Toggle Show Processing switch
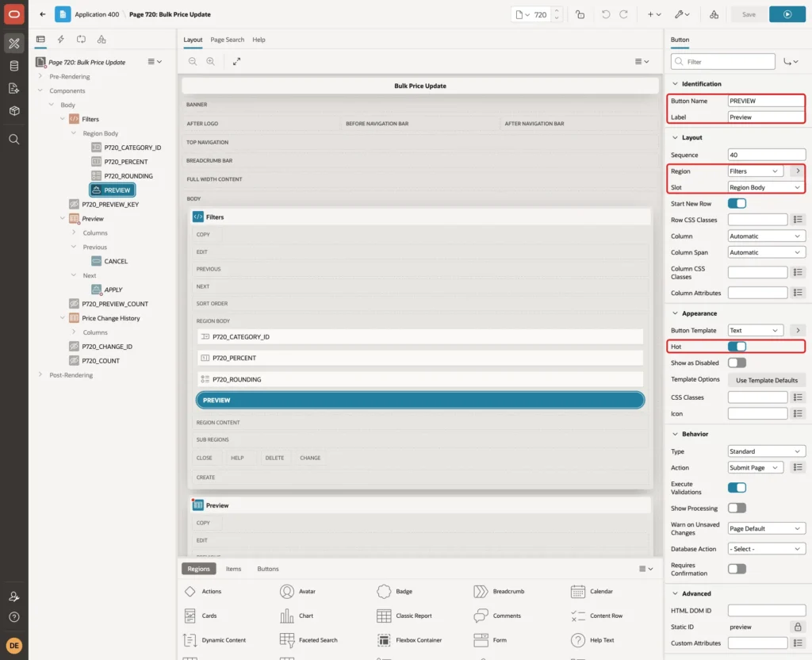Viewport: 812px width, 660px height. 737,508
